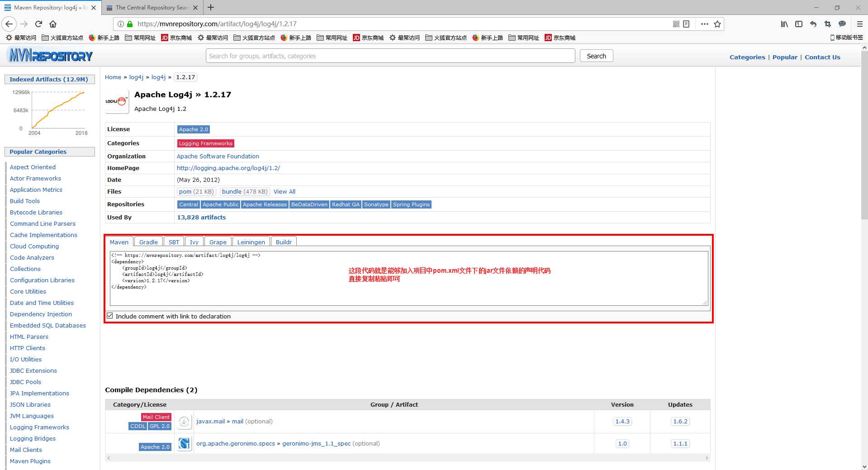The width and height of the screenshot is (868, 470).
Task: Open the QR code icon in address bar
Action: [x=676, y=24]
